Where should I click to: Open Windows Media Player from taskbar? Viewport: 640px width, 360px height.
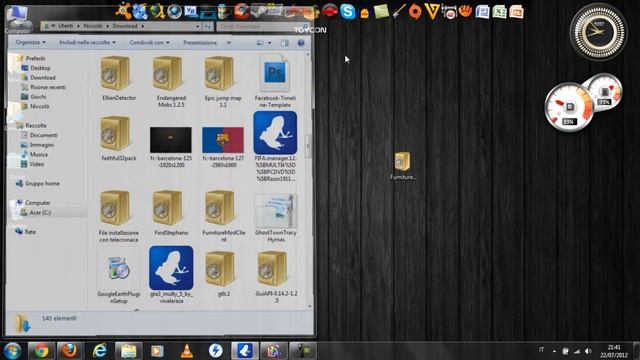[157, 351]
